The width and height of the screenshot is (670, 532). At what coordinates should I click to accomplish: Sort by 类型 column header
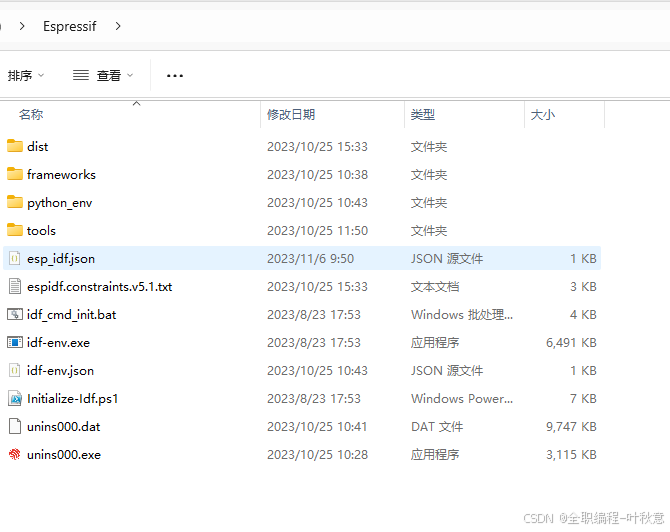pos(423,115)
